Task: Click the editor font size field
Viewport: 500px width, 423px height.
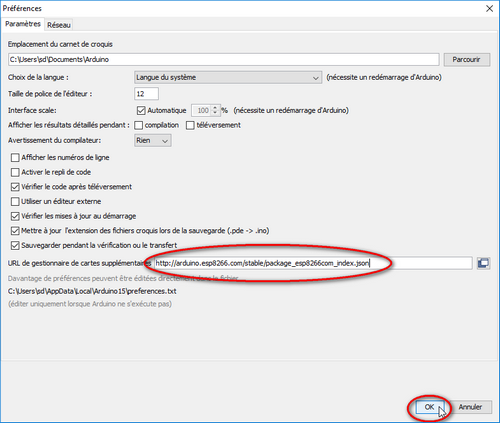Action: (x=146, y=94)
